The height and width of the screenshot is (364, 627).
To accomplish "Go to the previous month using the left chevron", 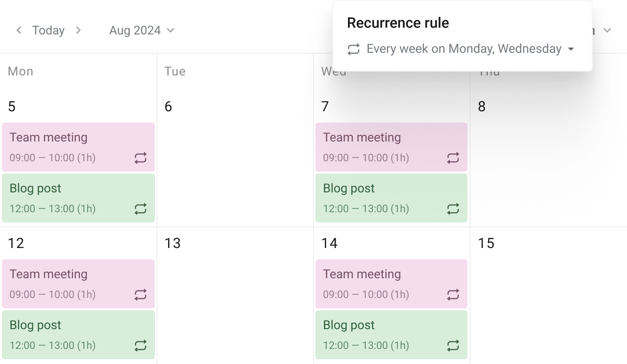I will point(18,30).
